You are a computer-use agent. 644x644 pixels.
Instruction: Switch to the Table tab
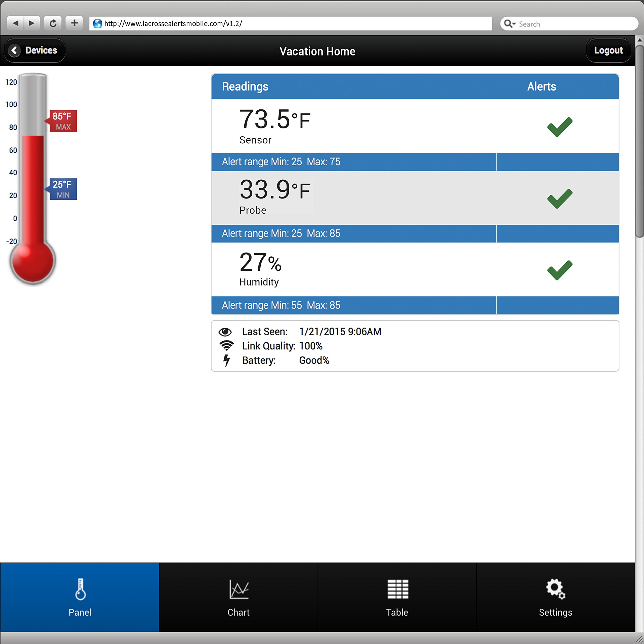(397, 597)
